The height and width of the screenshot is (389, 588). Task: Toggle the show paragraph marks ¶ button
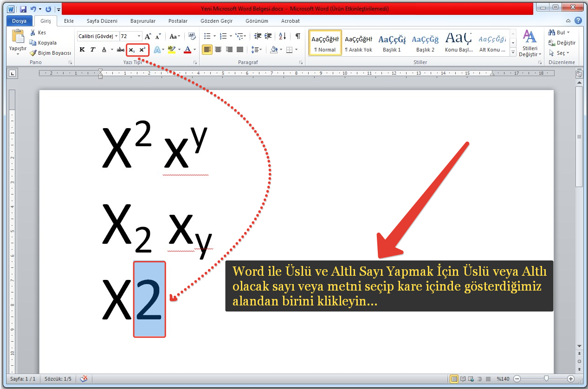pyautogui.click(x=297, y=36)
